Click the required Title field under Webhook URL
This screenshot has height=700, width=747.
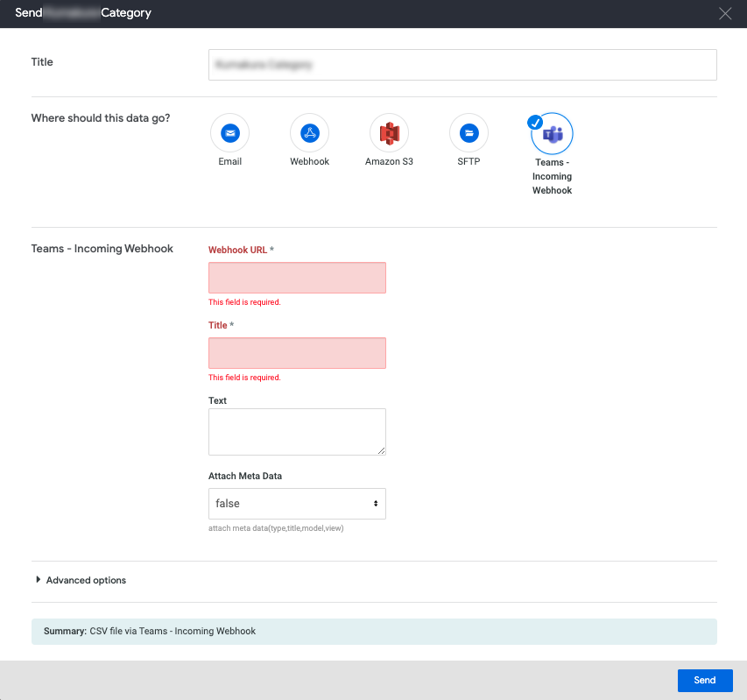coord(297,353)
